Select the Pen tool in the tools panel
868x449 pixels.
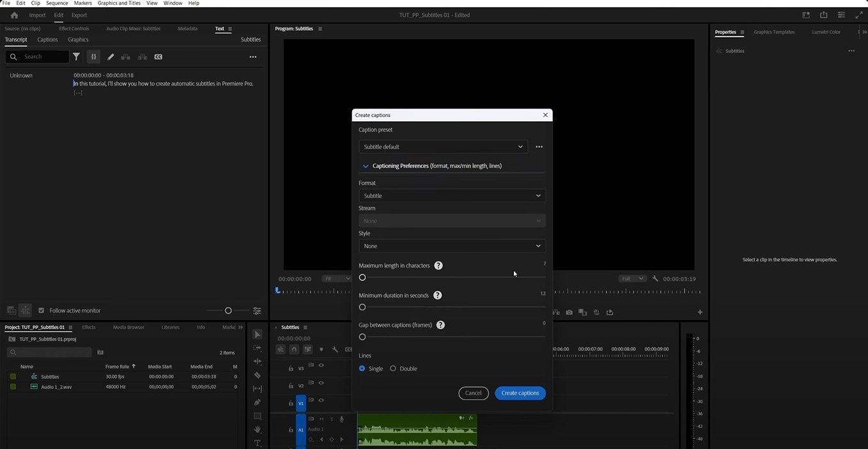257,402
